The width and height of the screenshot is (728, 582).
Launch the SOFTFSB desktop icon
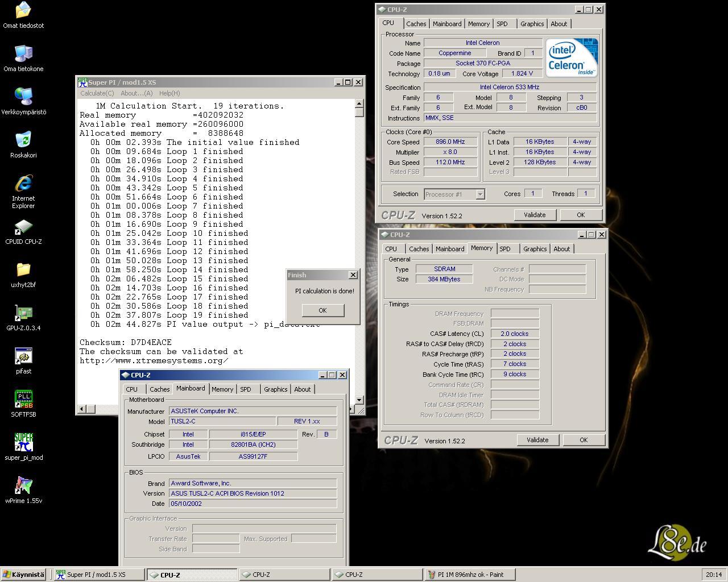[23, 404]
